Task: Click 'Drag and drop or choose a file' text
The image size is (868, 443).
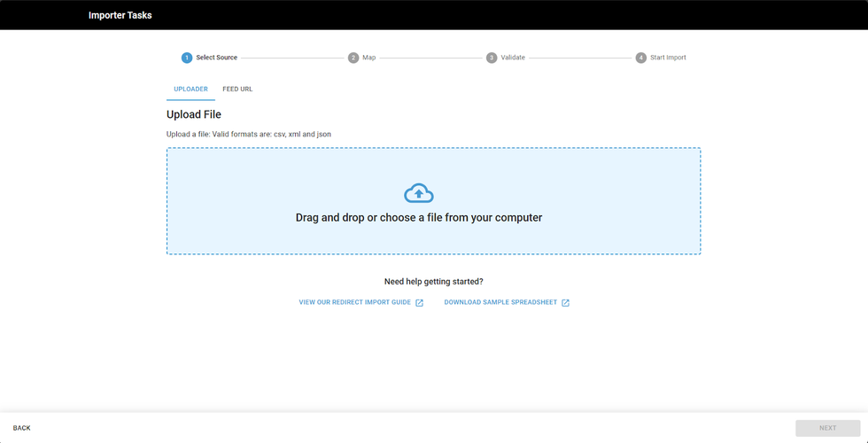Action: pyautogui.click(x=419, y=218)
